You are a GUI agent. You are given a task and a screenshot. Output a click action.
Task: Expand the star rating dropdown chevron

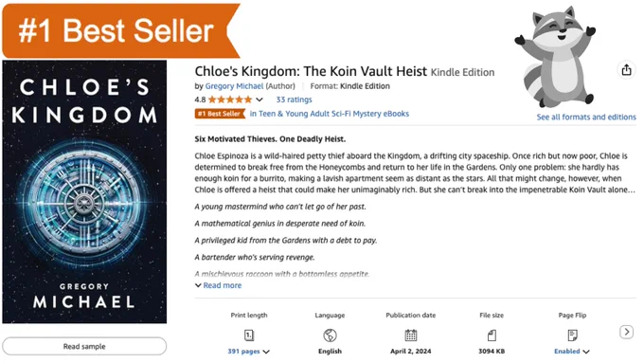click(259, 100)
